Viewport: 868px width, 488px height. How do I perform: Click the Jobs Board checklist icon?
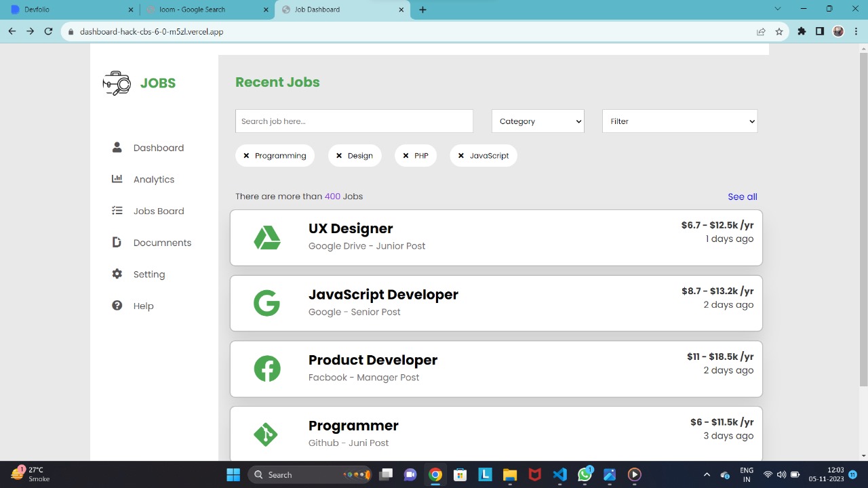[x=117, y=211]
